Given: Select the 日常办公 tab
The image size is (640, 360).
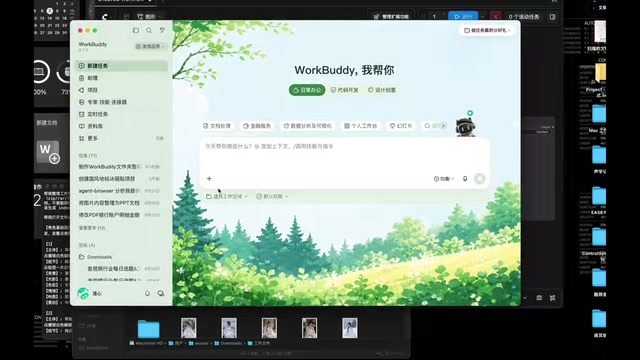Looking at the screenshot, I should click(307, 90).
